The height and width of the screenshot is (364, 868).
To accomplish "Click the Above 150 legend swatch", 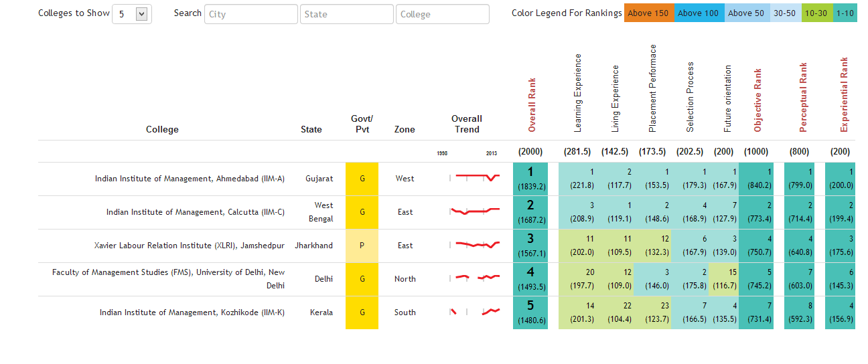I will (x=648, y=13).
